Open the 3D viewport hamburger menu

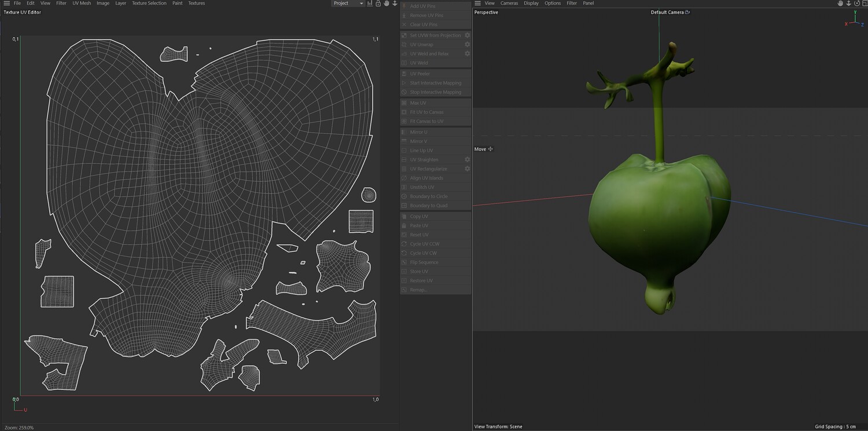pyautogui.click(x=477, y=3)
